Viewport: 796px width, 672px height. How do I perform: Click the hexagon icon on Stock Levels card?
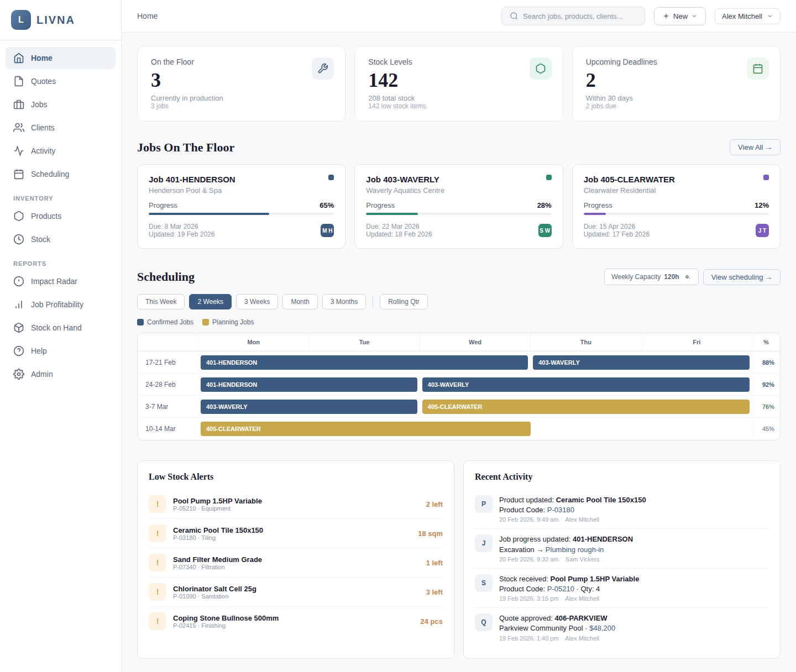coord(540,69)
